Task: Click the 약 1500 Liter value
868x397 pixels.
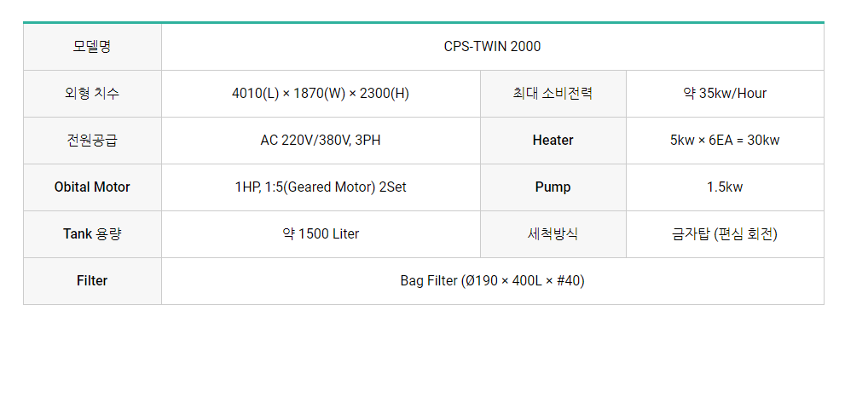Action: 321,234
